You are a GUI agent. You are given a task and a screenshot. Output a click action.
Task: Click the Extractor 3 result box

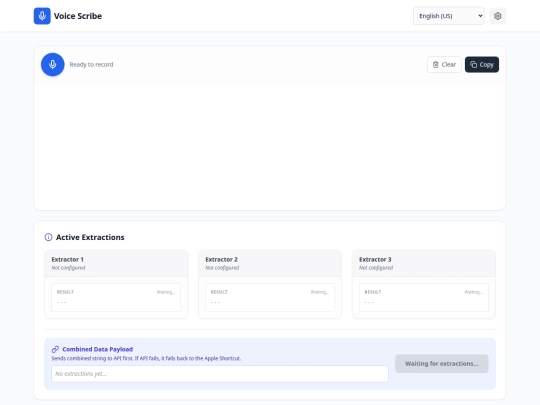point(424,298)
